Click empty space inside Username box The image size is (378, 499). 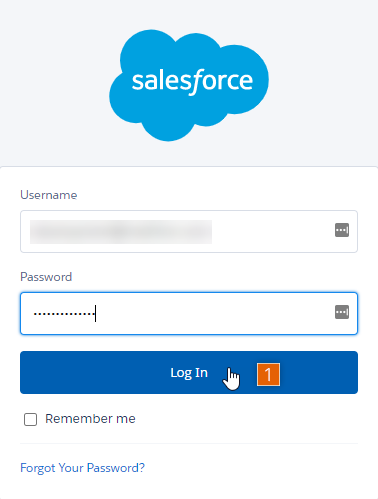click(x=273, y=231)
